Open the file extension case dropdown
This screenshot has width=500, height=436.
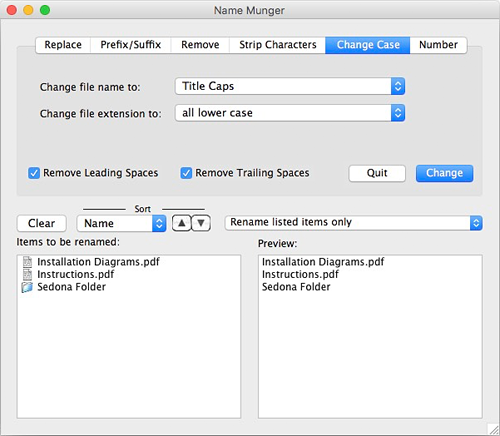point(290,113)
